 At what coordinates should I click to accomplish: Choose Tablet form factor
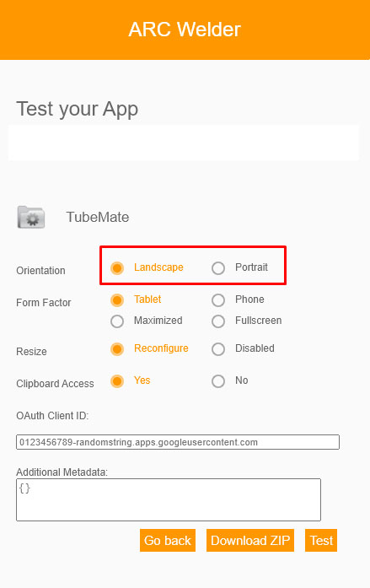pos(117,300)
